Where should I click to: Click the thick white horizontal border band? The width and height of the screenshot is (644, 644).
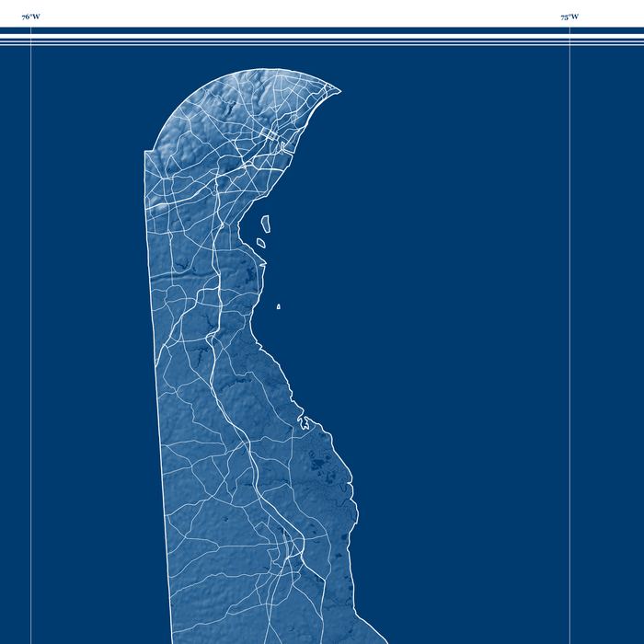point(322,30)
